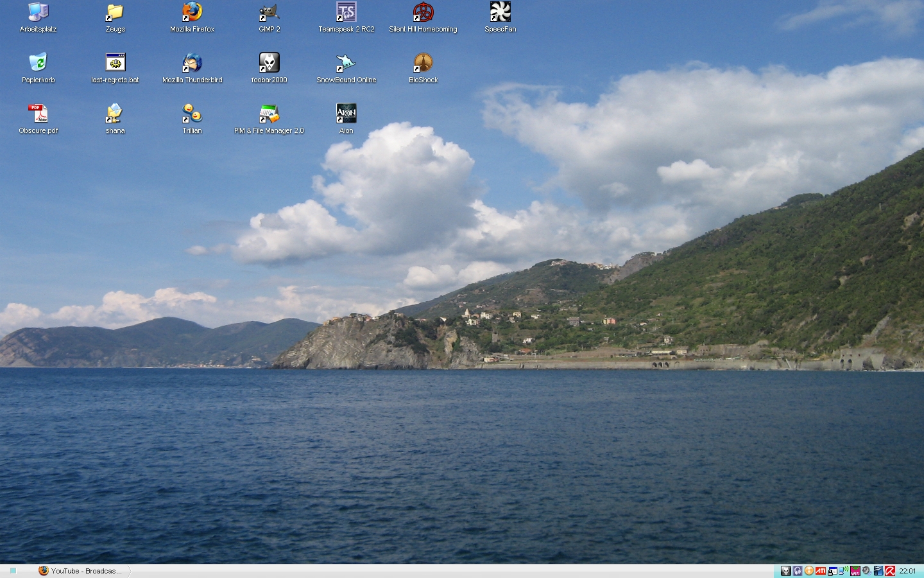Image resolution: width=924 pixels, height=578 pixels.
Task: Open the Mozilla Thunderbird shortcut
Action: (x=193, y=63)
